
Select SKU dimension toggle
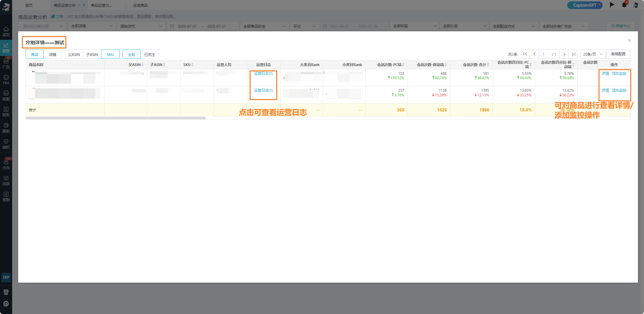(x=110, y=54)
